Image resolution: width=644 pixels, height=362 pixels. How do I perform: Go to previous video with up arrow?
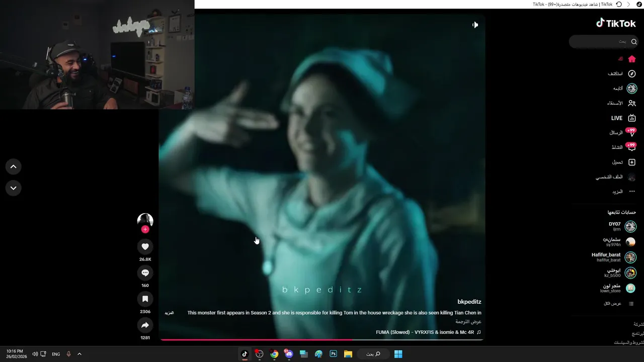[14, 166]
